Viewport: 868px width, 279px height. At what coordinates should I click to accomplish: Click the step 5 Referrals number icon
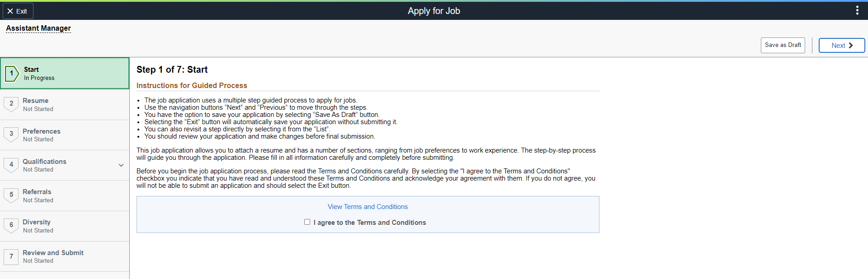coord(11,195)
